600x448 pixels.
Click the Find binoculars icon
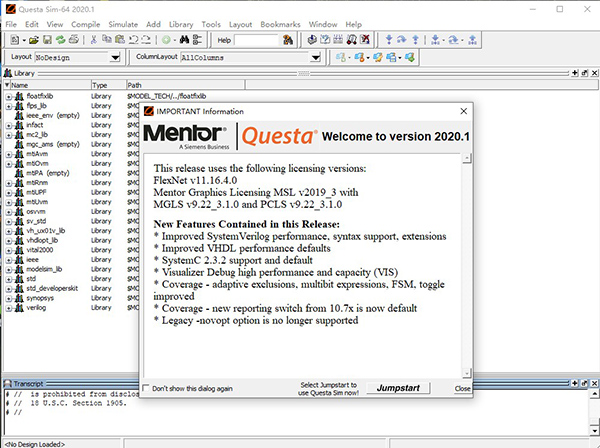[x=184, y=40]
